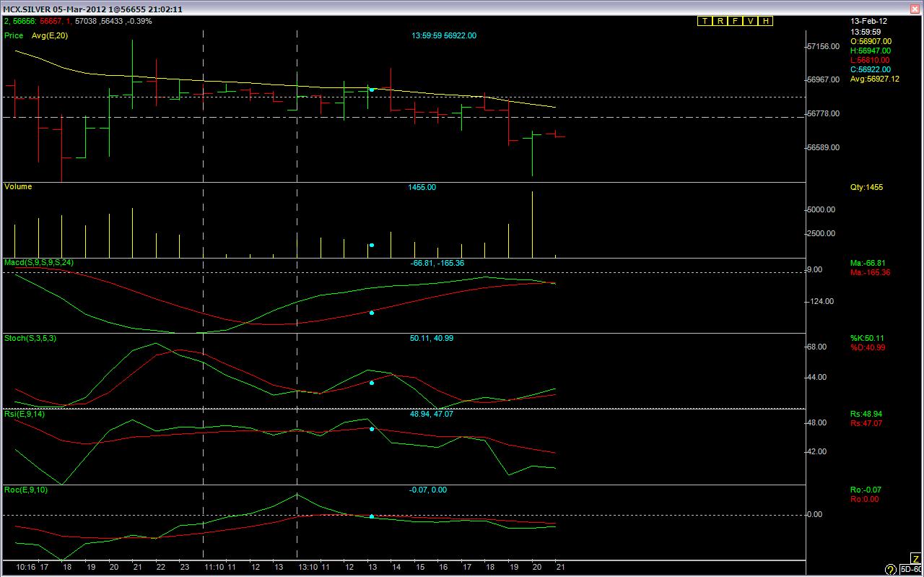Click the 68.00 stochastic axis label
924x577 pixels.
coord(816,347)
